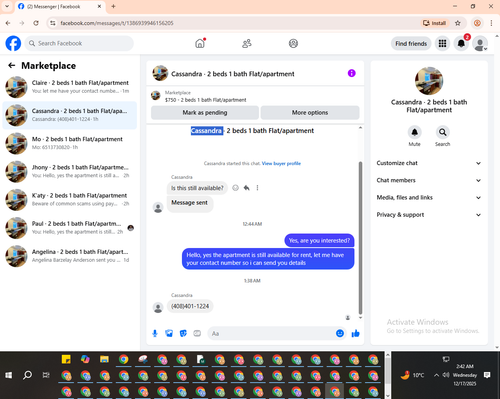Open conversation information purple icon

pyautogui.click(x=351, y=73)
